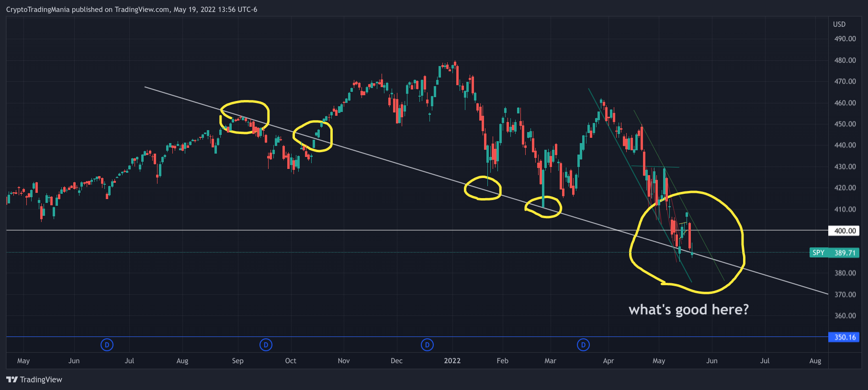Click the 360.00 price axis label
Screen dimensions: 868x390
click(x=845, y=316)
